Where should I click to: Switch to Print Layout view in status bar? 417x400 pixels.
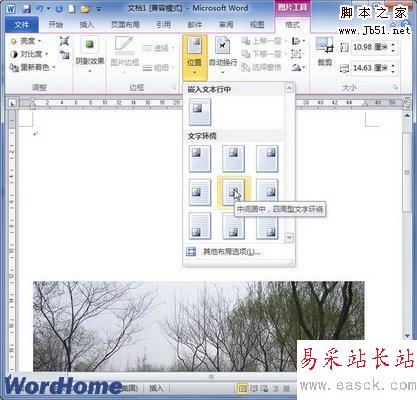[243, 388]
